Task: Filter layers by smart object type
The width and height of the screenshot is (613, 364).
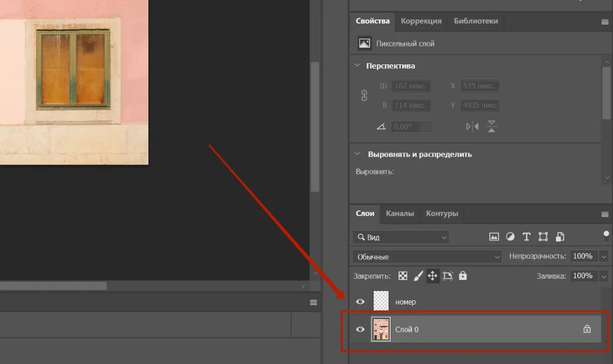Action: pos(559,237)
